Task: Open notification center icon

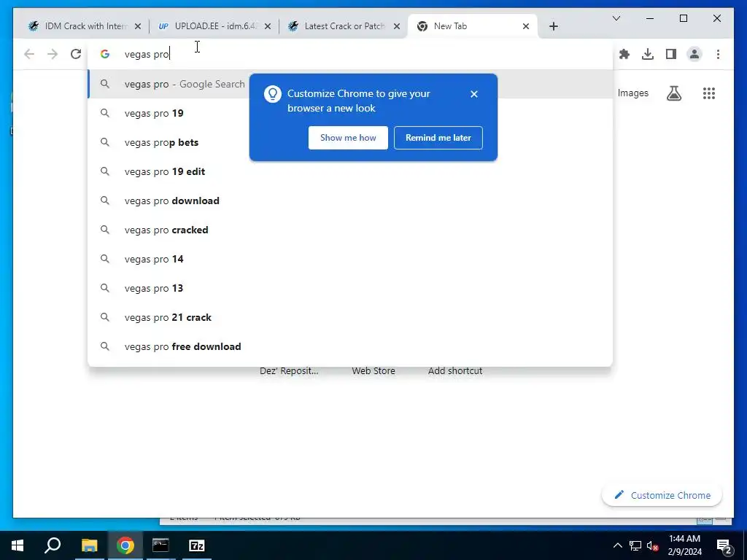Action: (x=724, y=546)
